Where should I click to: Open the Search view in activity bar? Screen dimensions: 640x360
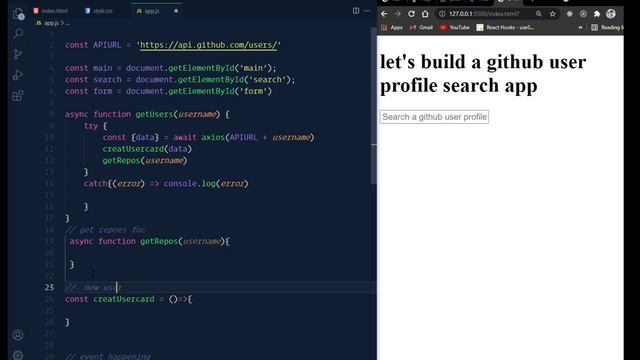[x=18, y=34]
